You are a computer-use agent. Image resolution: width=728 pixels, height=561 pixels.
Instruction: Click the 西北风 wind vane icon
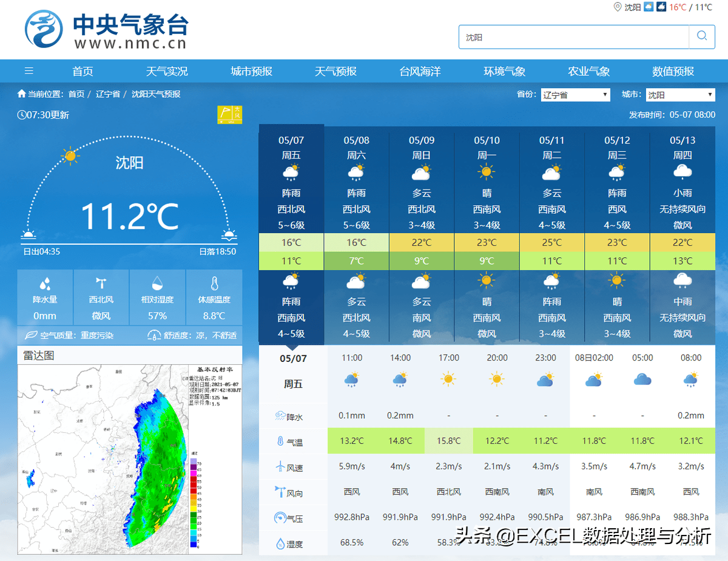pos(101,284)
